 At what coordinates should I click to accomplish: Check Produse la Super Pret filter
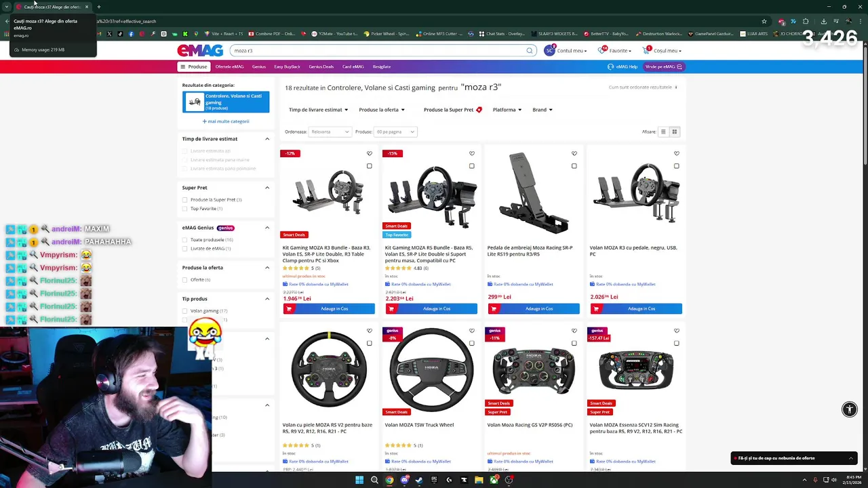coord(184,200)
